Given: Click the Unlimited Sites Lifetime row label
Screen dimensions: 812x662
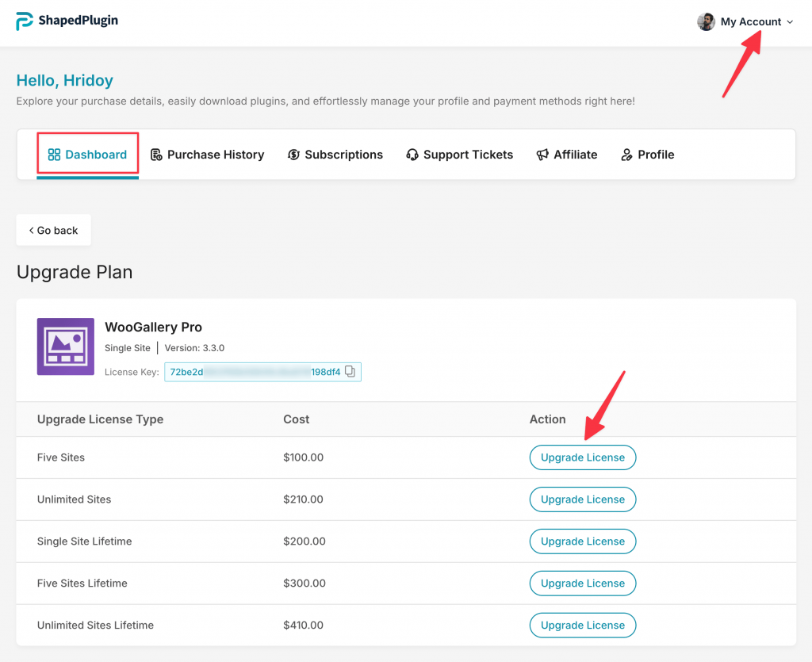Looking at the screenshot, I should pyautogui.click(x=95, y=626).
